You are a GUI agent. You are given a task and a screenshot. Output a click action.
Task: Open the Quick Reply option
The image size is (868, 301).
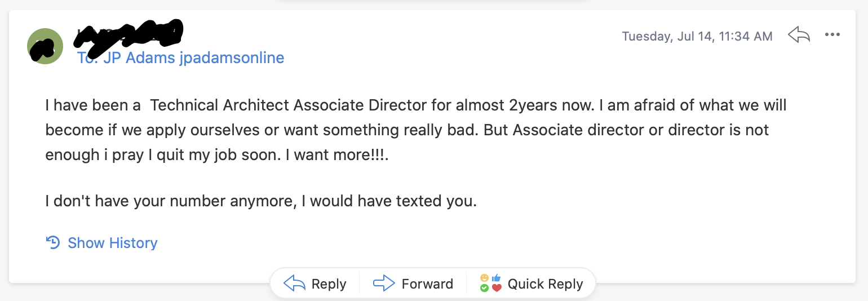click(545, 284)
